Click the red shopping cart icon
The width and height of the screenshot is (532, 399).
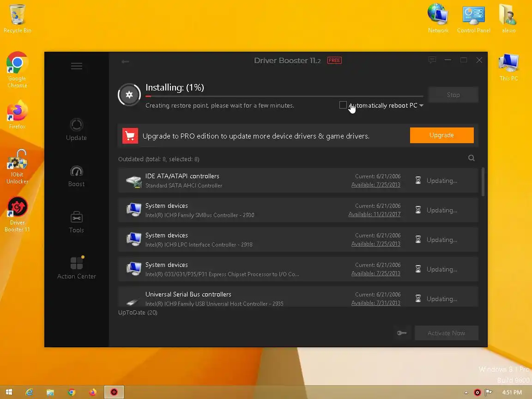[x=130, y=136]
